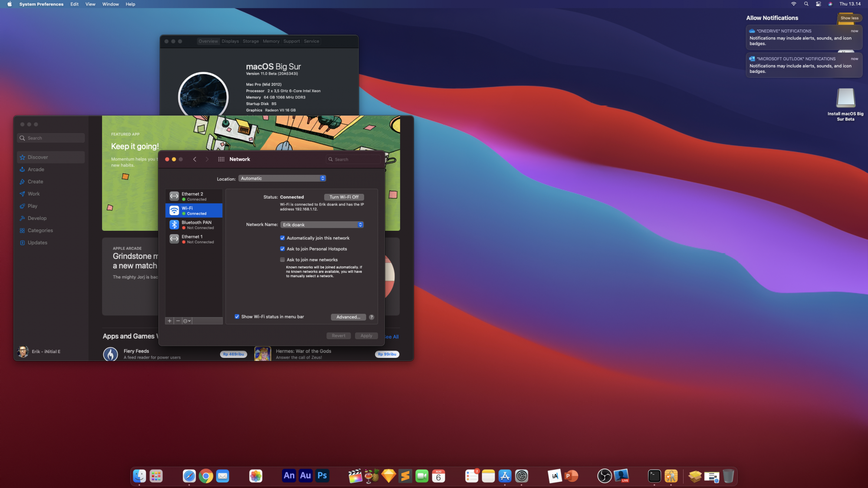Open Categories in App Store sidebar
This screenshot has height=488, width=868.
[51, 230]
